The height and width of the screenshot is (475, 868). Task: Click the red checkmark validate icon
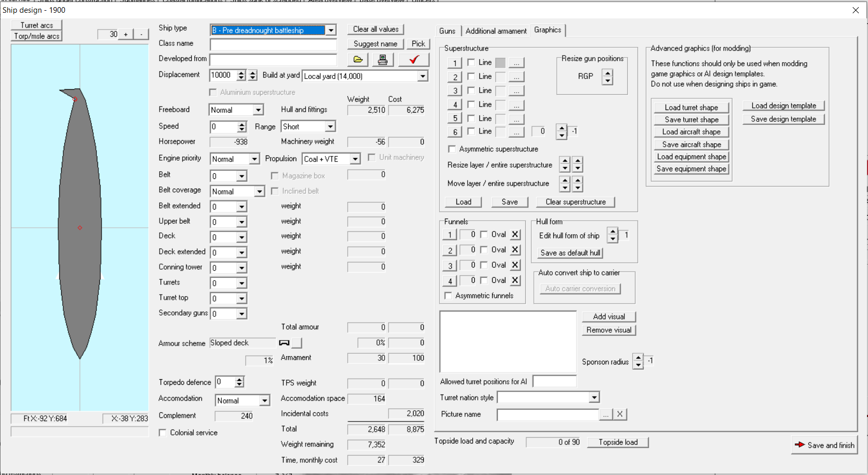pyautogui.click(x=414, y=60)
